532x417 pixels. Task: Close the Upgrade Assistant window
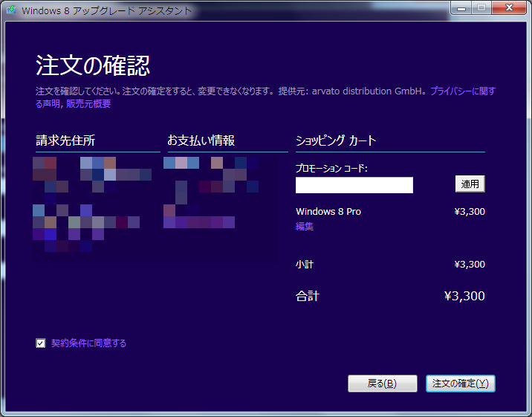click(509, 8)
